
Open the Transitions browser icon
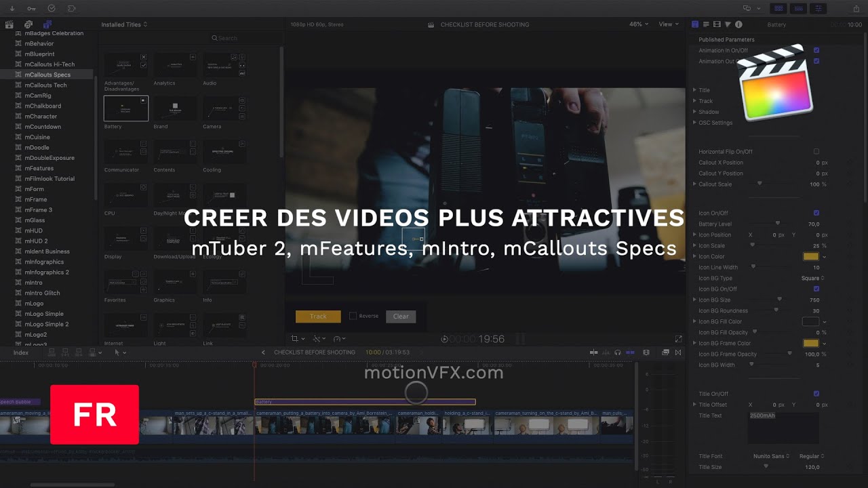coord(679,352)
